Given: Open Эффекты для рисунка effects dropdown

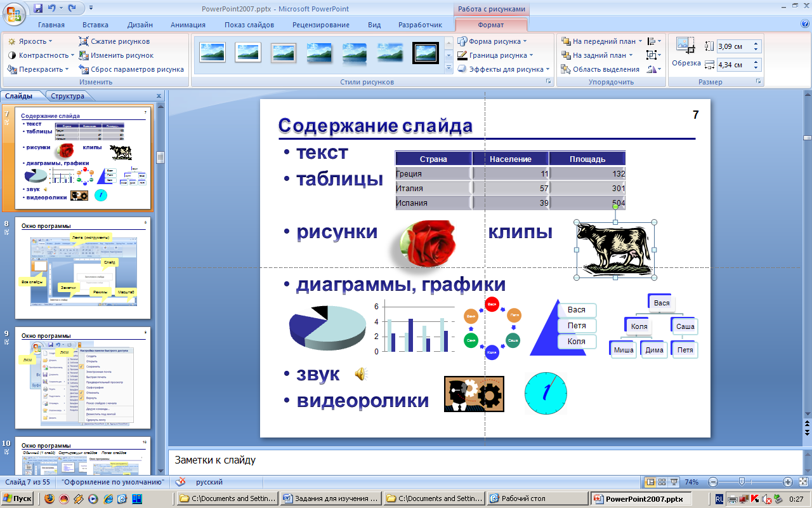Looking at the screenshot, I should (x=505, y=69).
